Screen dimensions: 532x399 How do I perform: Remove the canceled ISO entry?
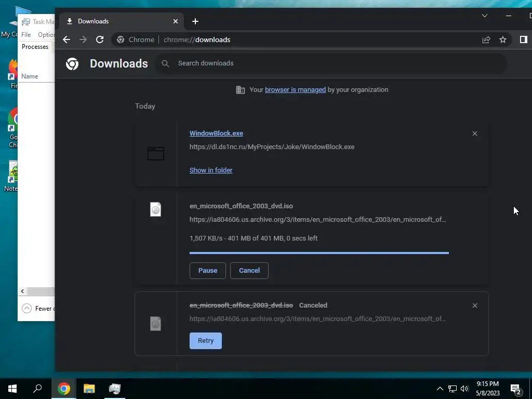coord(475,305)
